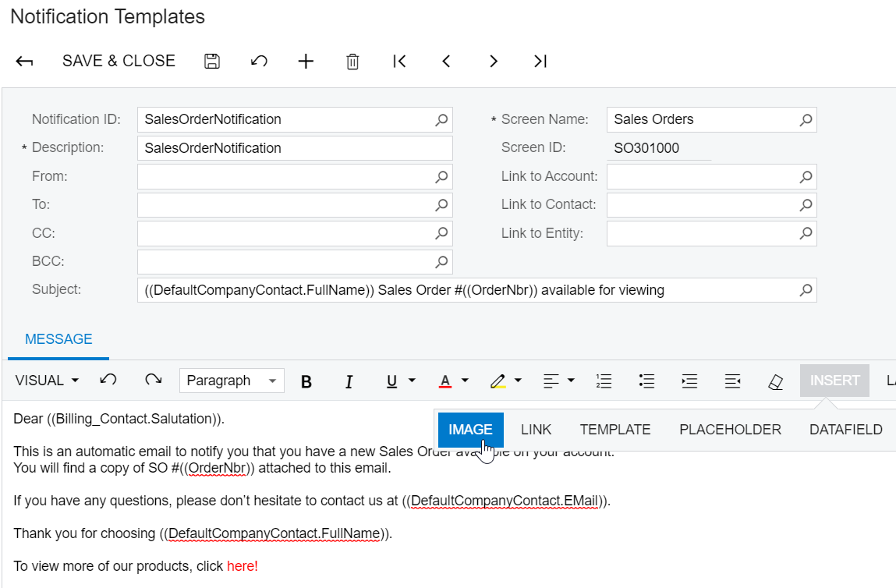Go to next record arrow
Screen dimensions: 896x588
(493, 62)
